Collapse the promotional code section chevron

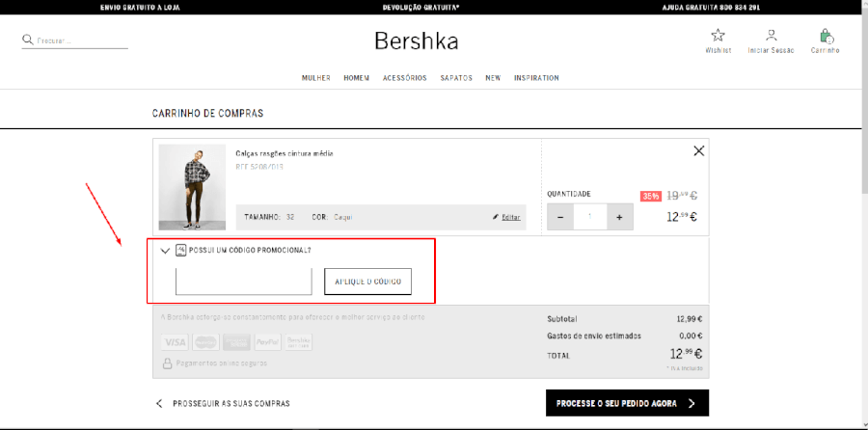[x=164, y=251]
